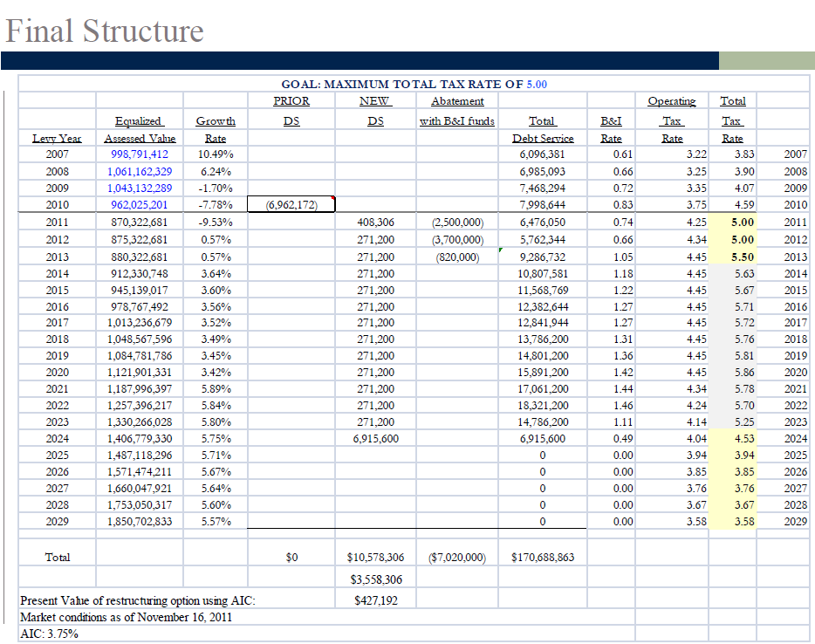
Task: Select the blue 5.00 goal rate value
Action: pyautogui.click(x=537, y=84)
